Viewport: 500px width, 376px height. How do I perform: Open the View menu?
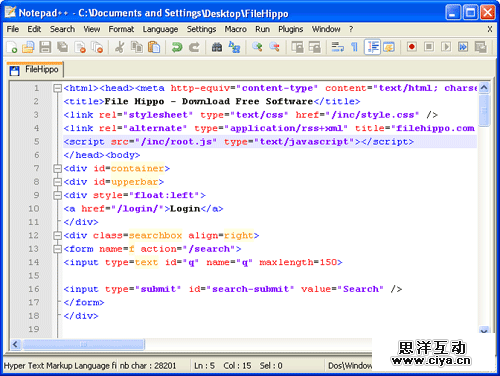tap(91, 29)
